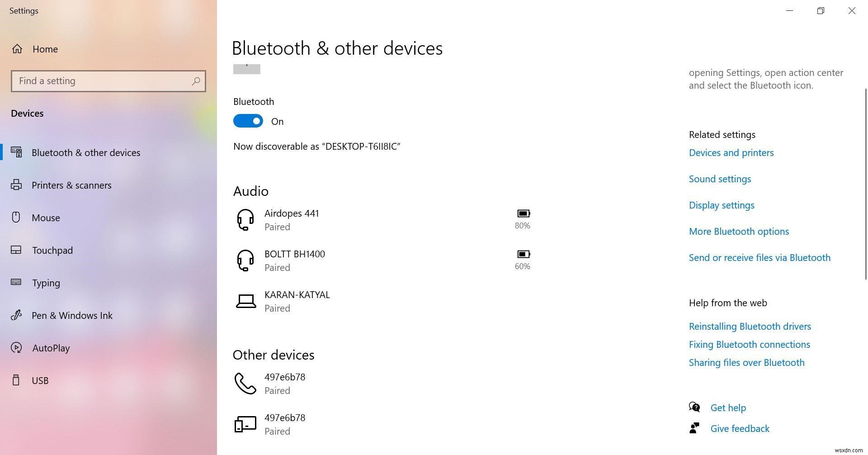The height and width of the screenshot is (455, 868).
Task: Click Sound settings under Related settings
Action: click(x=720, y=179)
